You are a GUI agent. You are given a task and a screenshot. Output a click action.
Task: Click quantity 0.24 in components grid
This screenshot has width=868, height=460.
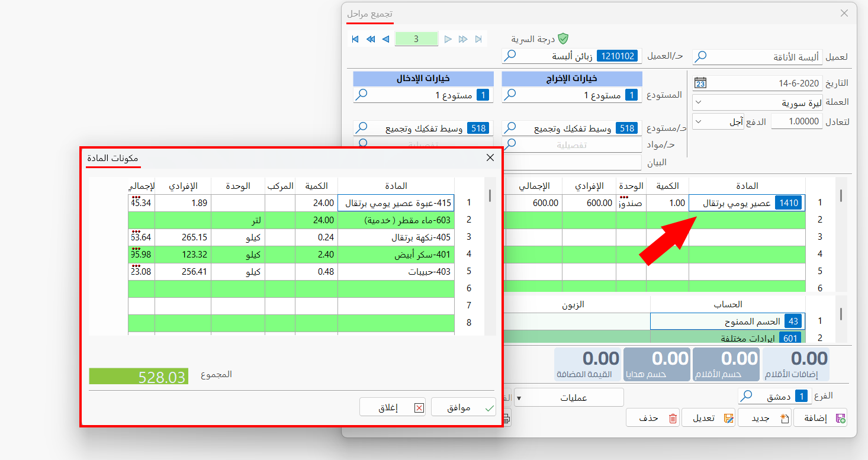pyautogui.click(x=316, y=237)
